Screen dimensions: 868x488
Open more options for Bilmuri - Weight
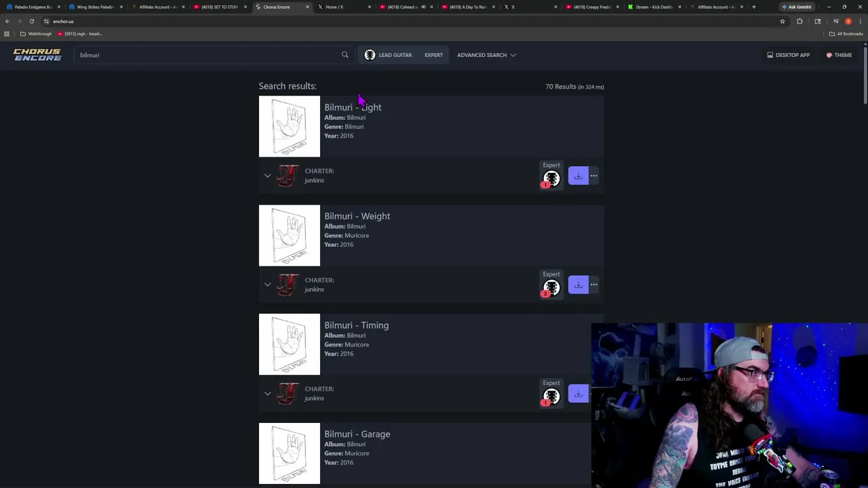tap(594, 285)
